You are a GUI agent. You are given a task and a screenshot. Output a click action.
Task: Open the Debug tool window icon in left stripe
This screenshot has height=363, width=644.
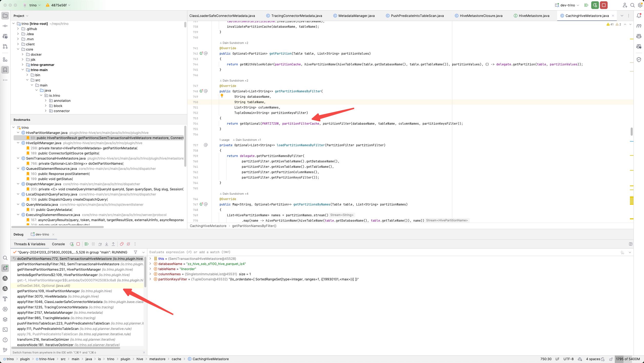point(5,268)
